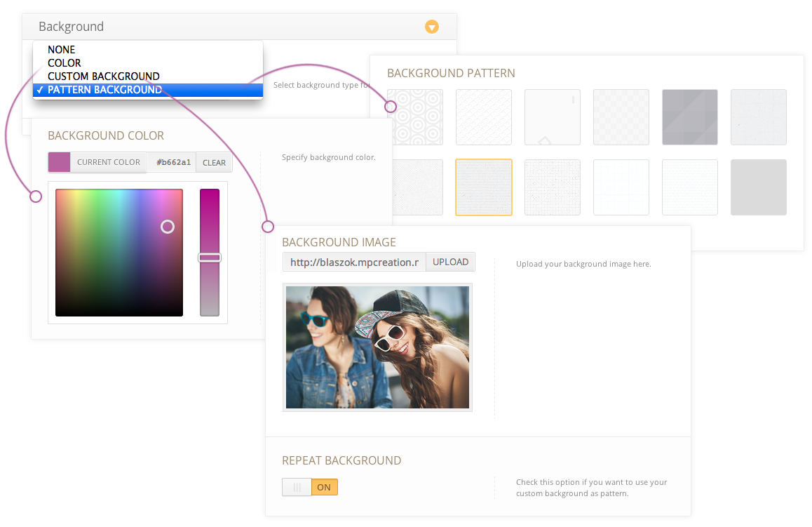The height and width of the screenshot is (527, 812).
Task: Select the concentric circles pattern tile
Action: coord(414,117)
